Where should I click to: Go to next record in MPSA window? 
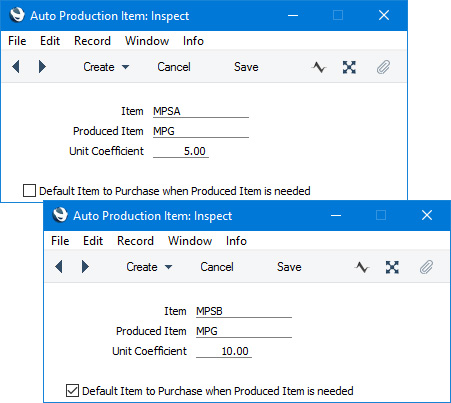[42, 67]
